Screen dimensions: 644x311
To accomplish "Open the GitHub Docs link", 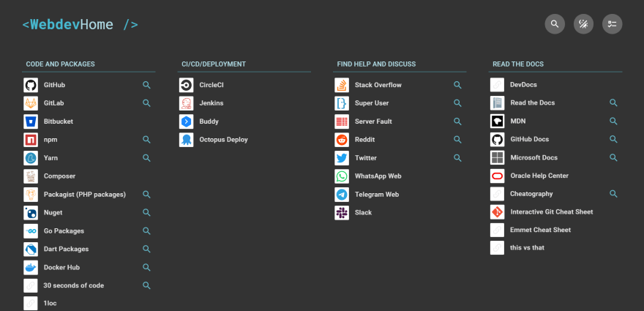I will [x=529, y=139].
